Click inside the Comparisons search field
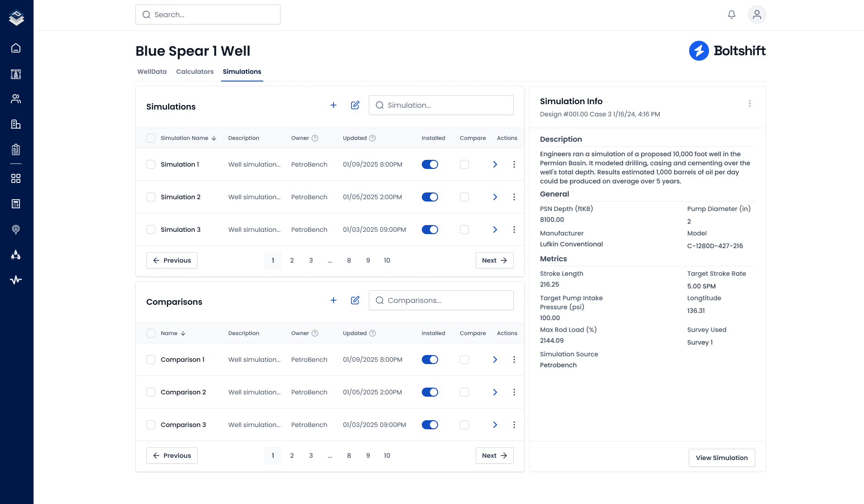 click(441, 300)
